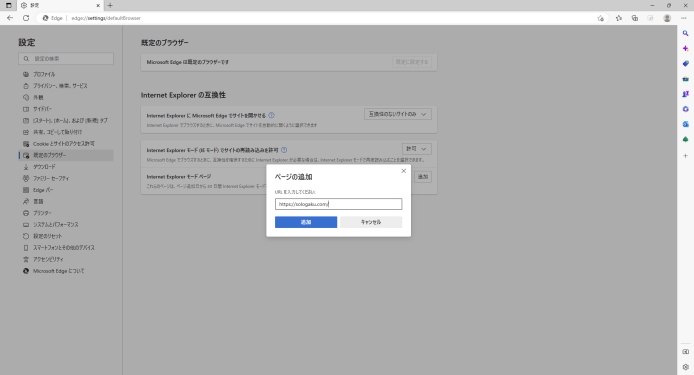Open 共有、コピーして貼り付け settings
The height and width of the screenshot is (375, 694).
click(x=66, y=132)
